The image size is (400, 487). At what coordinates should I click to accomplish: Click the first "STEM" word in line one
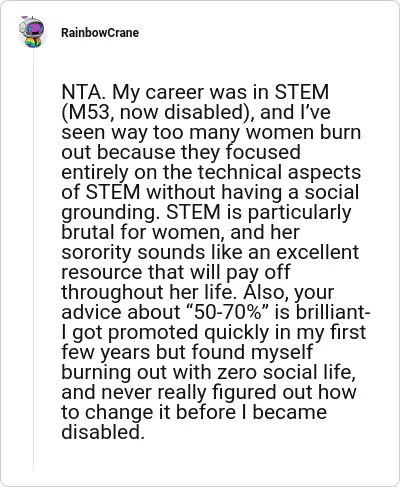coord(301,92)
